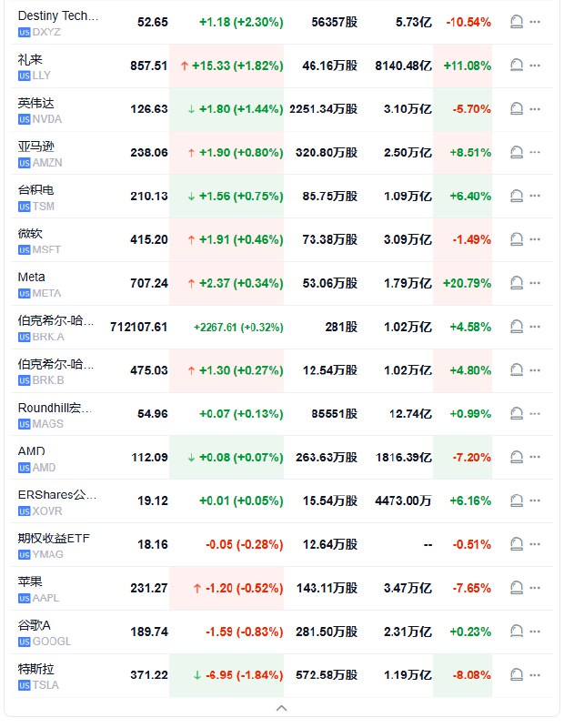Click Meta percentage +20.79%

click(467, 283)
